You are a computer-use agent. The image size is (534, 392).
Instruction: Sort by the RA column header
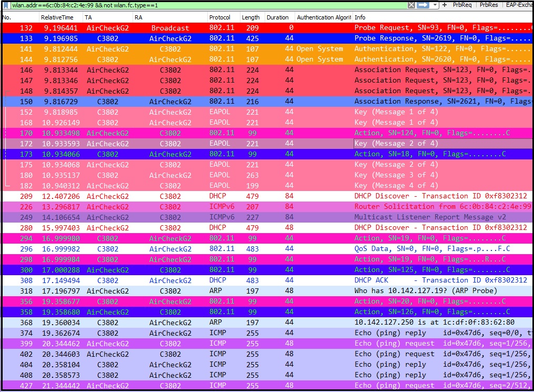pyautogui.click(x=170, y=17)
